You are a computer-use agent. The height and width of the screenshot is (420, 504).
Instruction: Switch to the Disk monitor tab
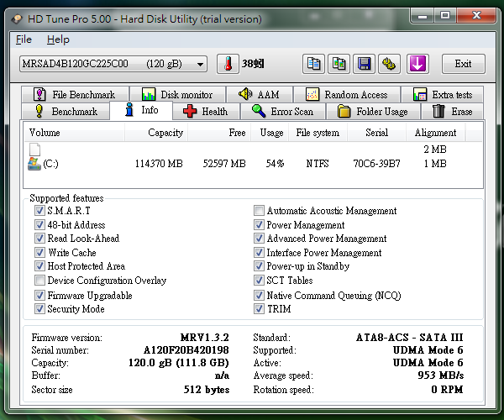coord(177,95)
